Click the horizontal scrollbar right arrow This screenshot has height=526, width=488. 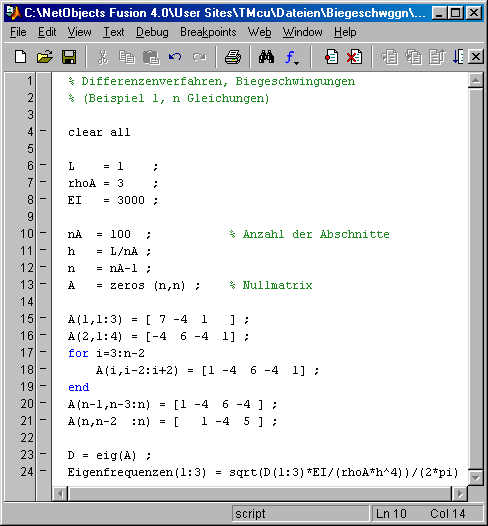(x=459, y=493)
